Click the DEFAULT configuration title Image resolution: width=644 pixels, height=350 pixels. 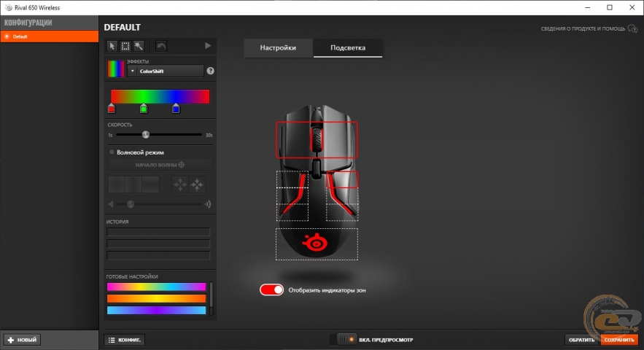[x=123, y=28]
